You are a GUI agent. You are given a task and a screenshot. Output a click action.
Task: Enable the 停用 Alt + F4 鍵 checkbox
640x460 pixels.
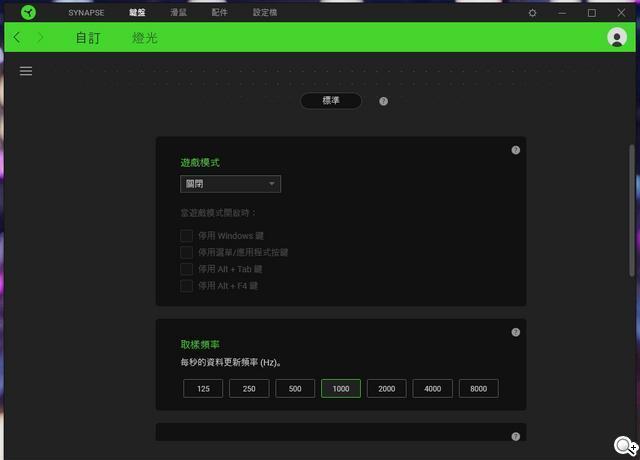(x=186, y=287)
